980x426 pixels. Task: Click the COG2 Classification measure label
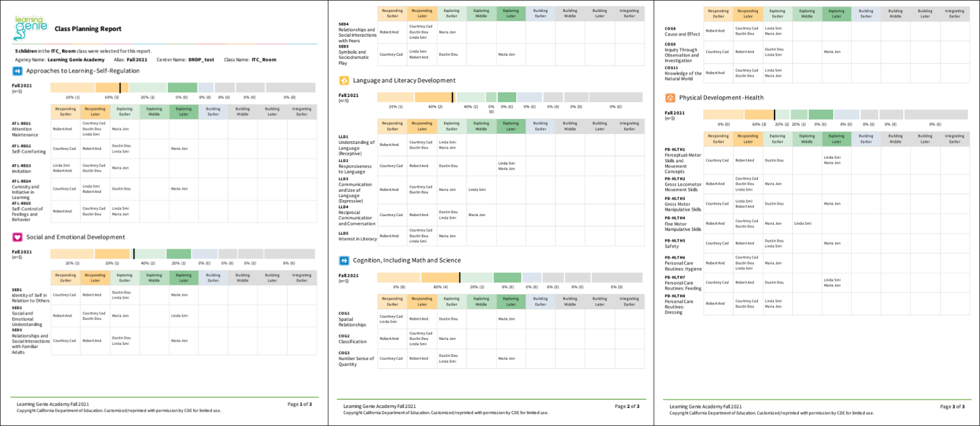click(x=352, y=339)
